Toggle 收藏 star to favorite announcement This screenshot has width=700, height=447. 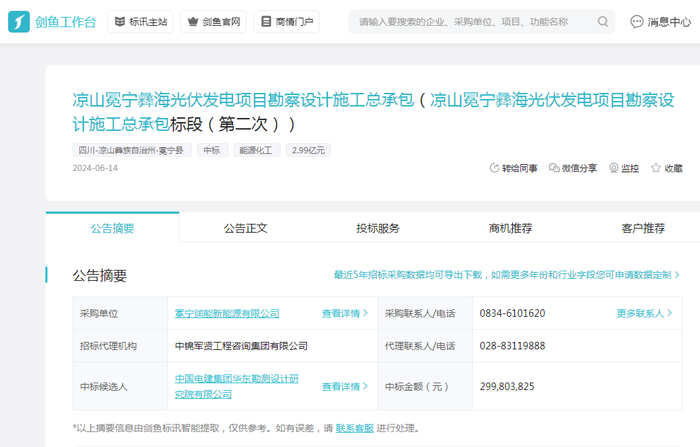(x=656, y=169)
